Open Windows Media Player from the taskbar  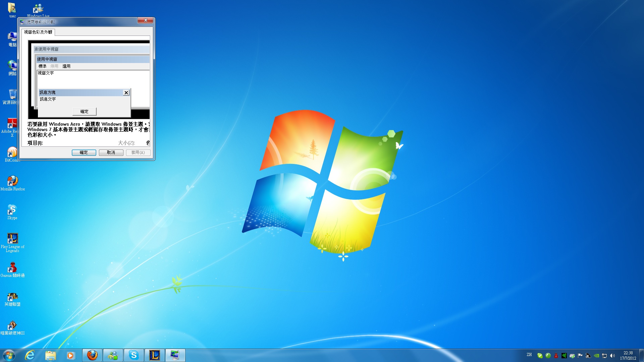[70, 355]
